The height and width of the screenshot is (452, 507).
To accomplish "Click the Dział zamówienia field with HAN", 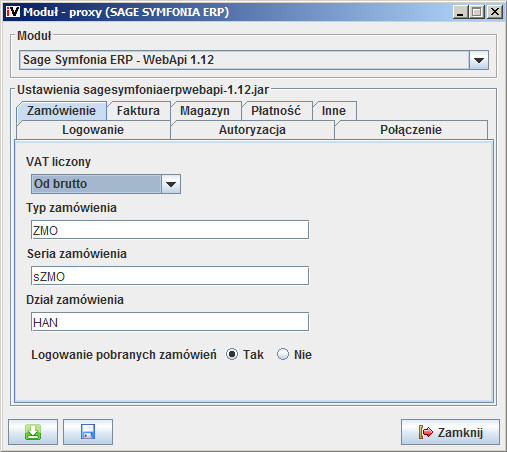I will coord(170,322).
